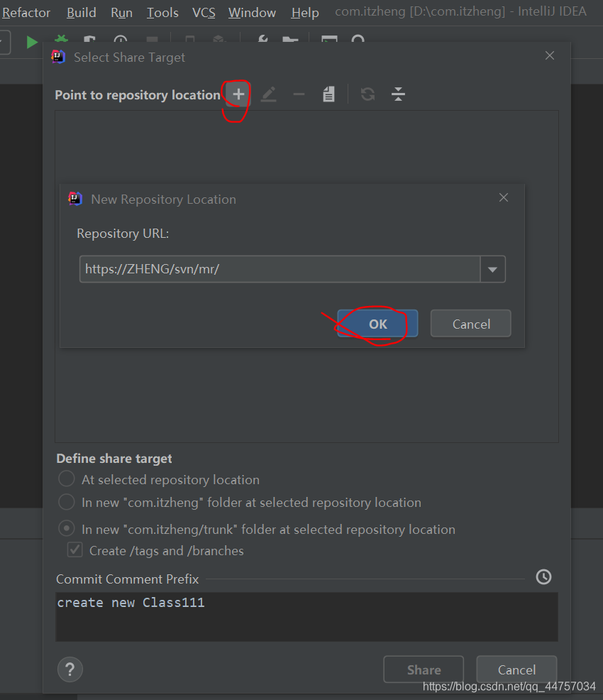Open the Help menu
Image resolution: width=603 pixels, height=700 pixels.
pos(305,13)
